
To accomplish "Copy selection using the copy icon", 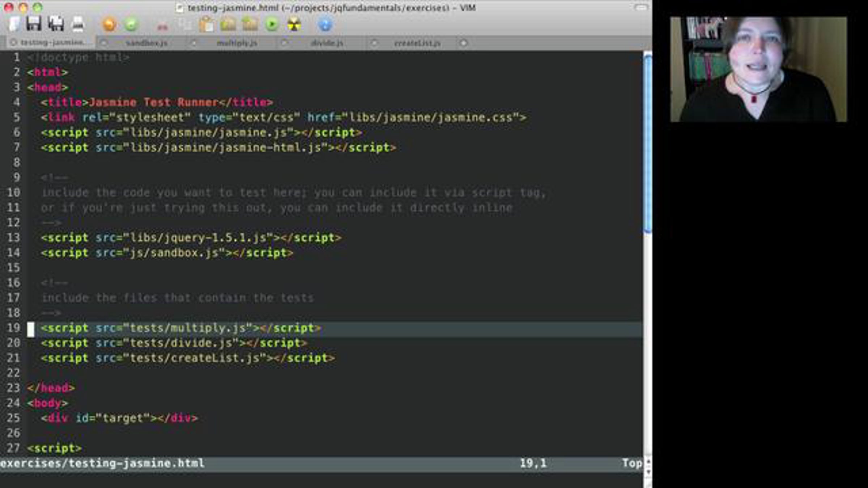I will click(x=185, y=25).
